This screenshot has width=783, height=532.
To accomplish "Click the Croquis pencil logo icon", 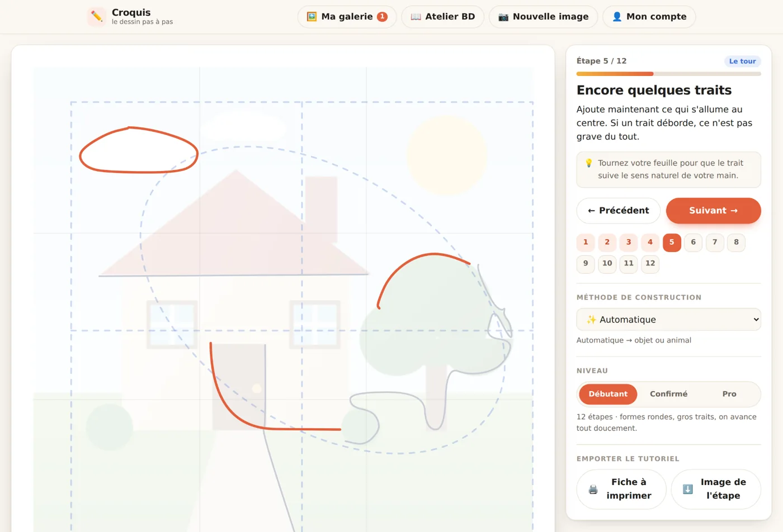I will pos(97,17).
